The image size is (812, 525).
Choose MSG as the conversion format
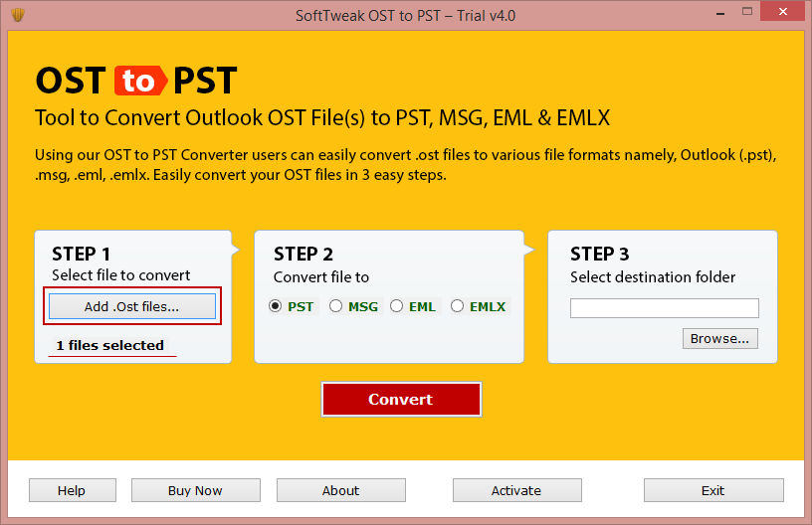pyautogui.click(x=336, y=306)
